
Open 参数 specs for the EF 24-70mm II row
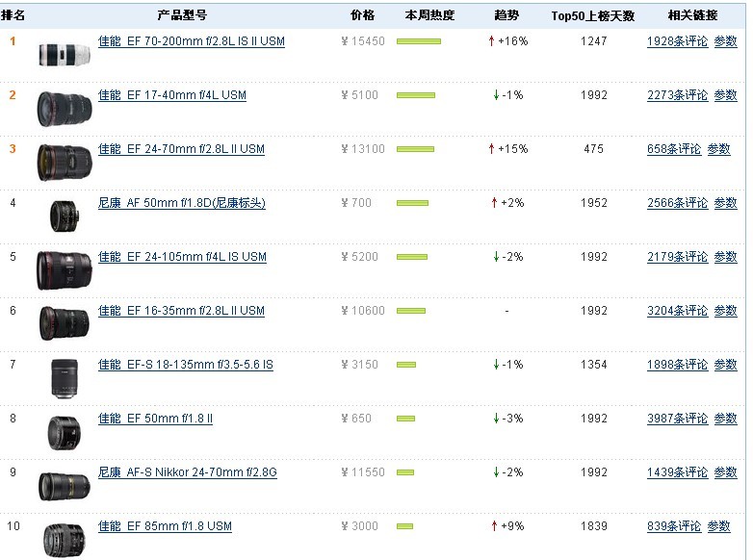tap(718, 149)
